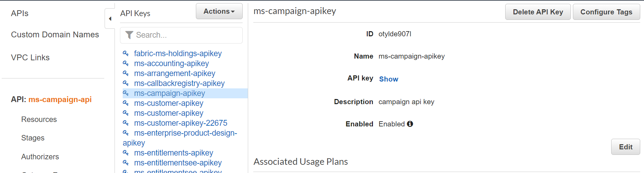Click the filter funnel icon in search
Screen dimensions: 644x173
click(x=129, y=35)
